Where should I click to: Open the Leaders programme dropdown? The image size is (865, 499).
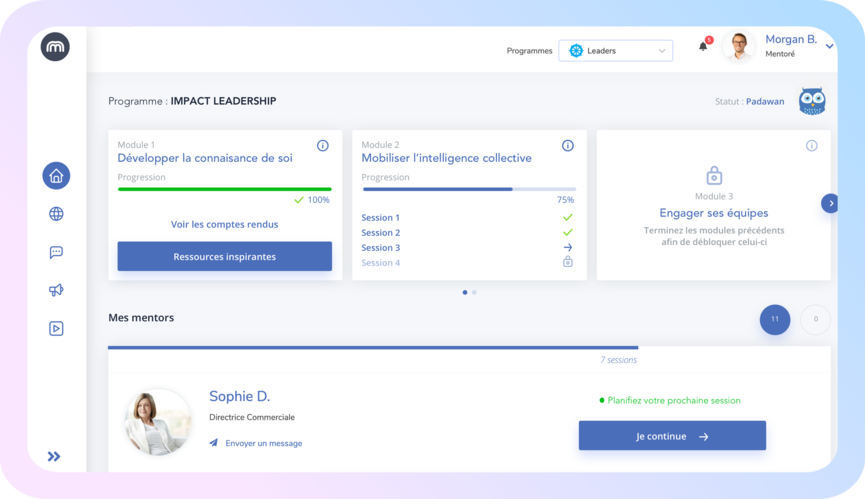(616, 51)
